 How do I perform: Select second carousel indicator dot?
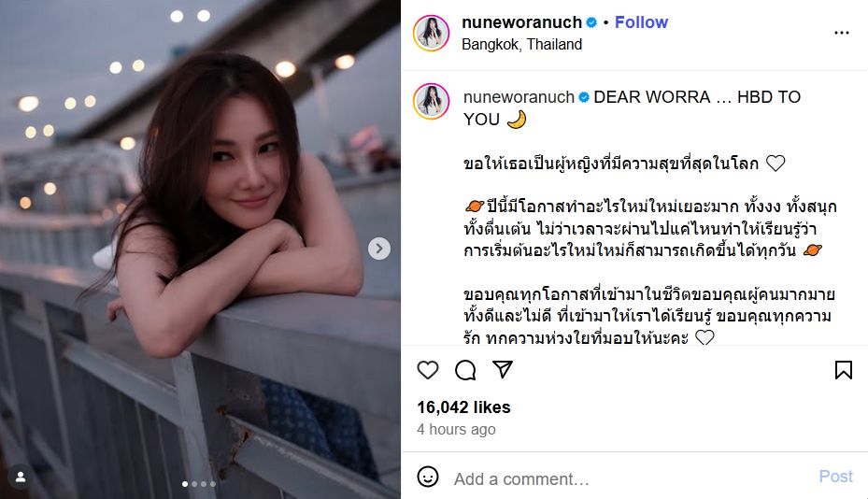pyautogui.click(x=193, y=484)
